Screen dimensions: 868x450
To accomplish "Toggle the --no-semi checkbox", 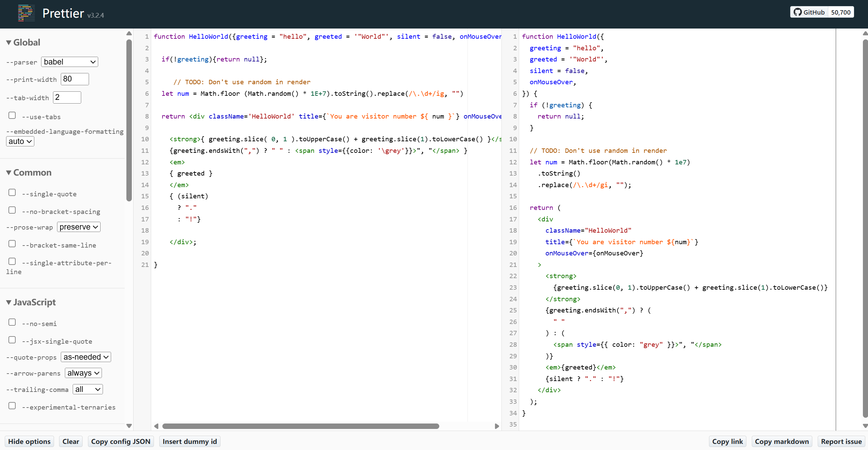I will point(12,322).
